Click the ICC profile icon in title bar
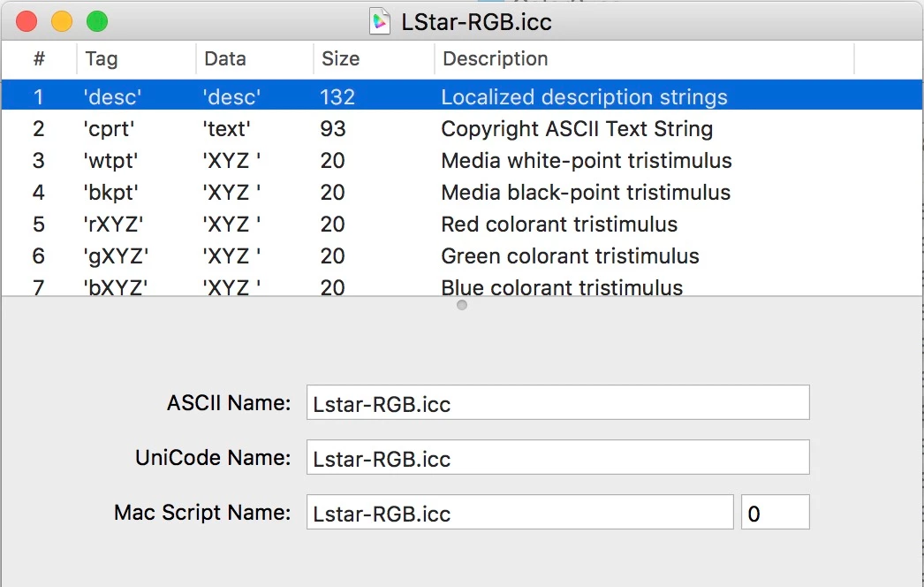The width and height of the screenshot is (924, 587). [380, 21]
